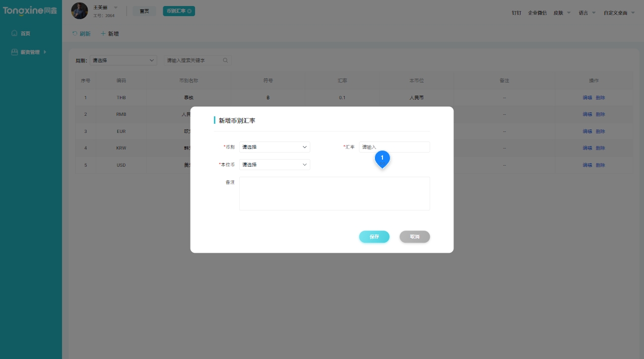This screenshot has width=644, height=359.
Task: Expand the arrow next to 薪资管理
Action: tap(45, 52)
